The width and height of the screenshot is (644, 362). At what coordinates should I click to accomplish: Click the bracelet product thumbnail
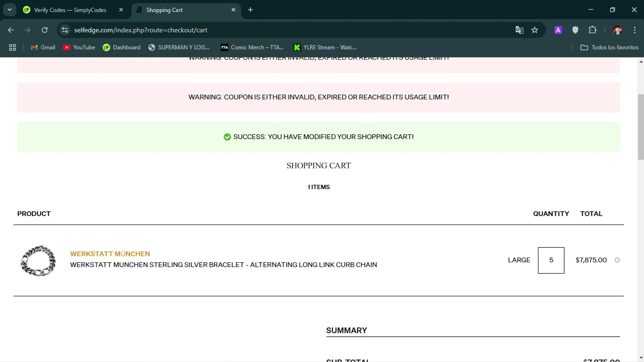click(x=38, y=260)
